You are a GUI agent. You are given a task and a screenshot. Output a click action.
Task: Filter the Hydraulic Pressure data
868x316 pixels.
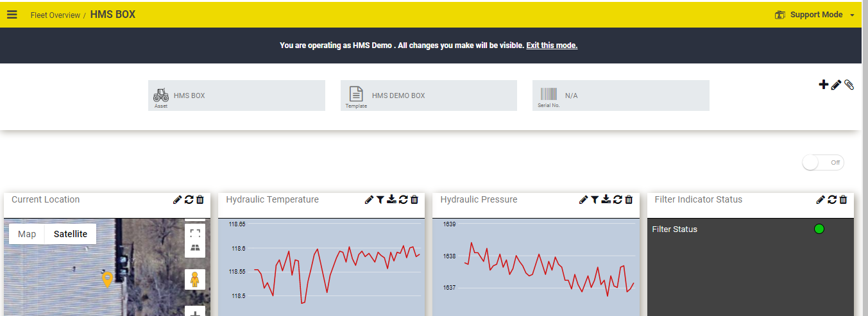595,199
